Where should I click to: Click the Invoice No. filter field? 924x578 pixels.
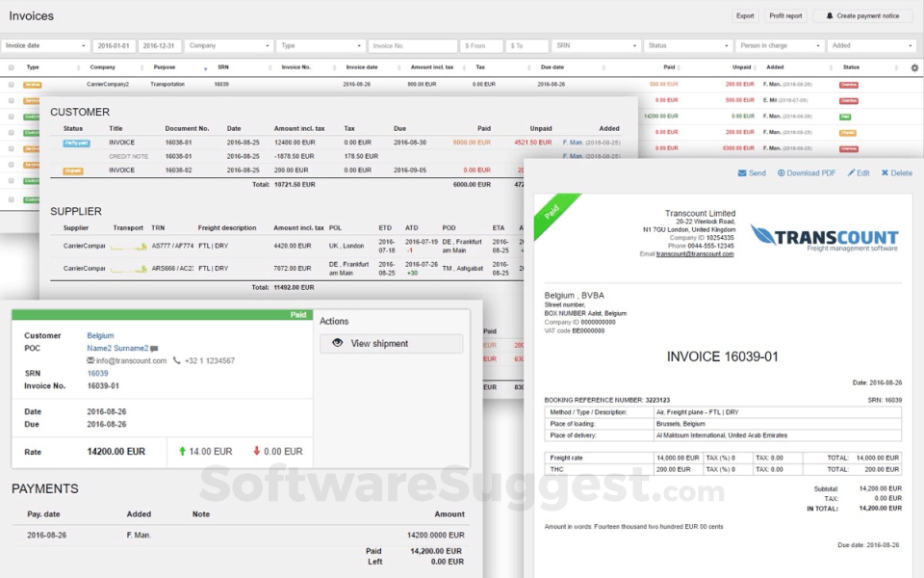[x=413, y=46]
